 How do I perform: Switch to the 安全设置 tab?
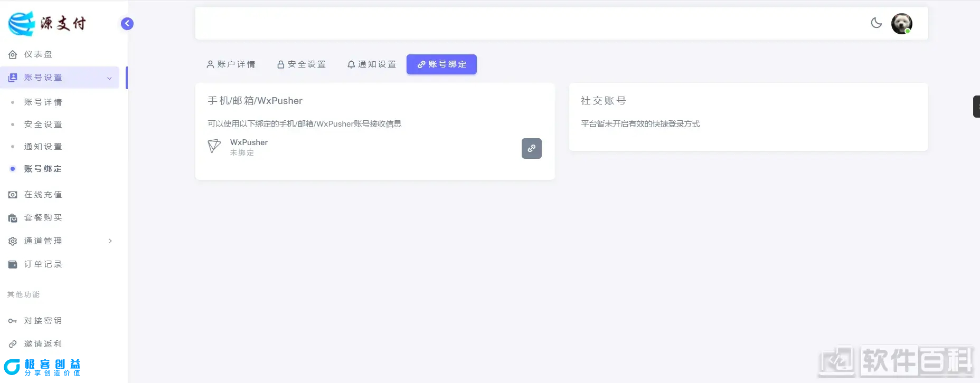301,64
